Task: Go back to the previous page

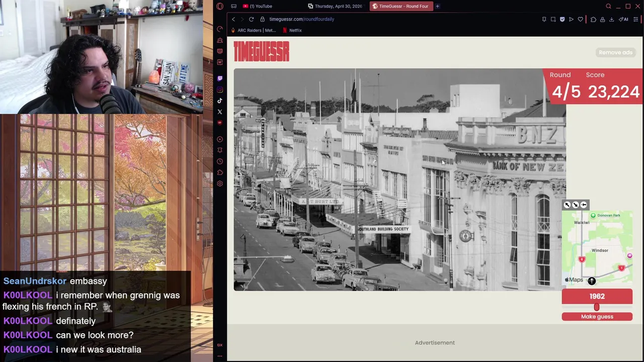Action: (x=233, y=19)
